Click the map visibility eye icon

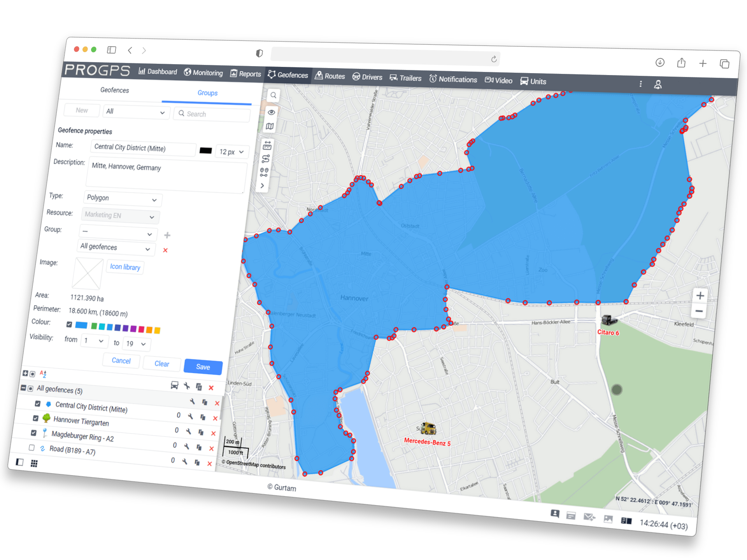coord(271,112)
